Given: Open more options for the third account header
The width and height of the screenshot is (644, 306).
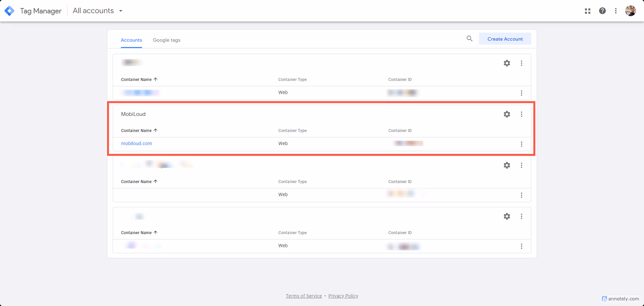Looking at the screenshot, I should point(522,165).
